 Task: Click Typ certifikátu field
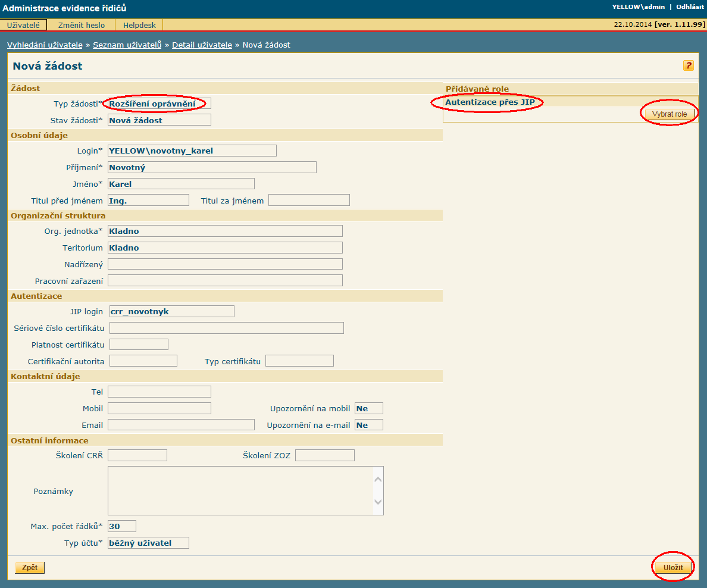(x=299, y=361)
